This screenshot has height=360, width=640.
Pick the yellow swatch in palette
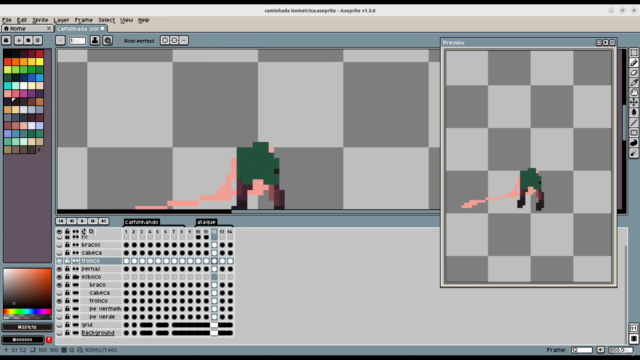[x=39, y=62]
